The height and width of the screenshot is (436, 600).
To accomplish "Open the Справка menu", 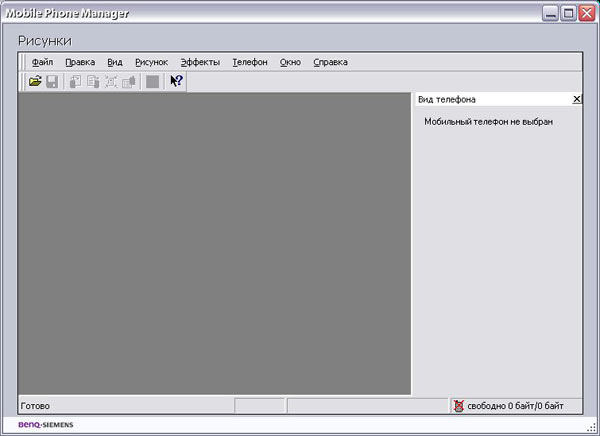I will tap(330, 62).
